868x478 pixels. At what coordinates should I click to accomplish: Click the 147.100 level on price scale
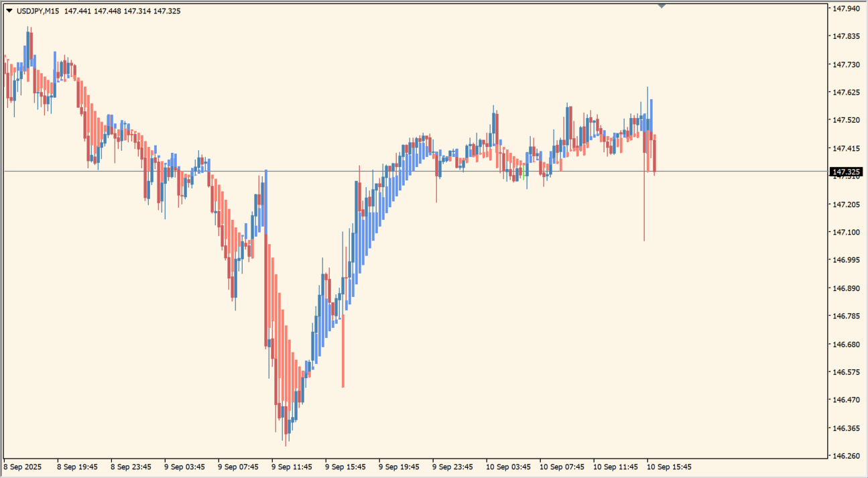click(845, 232)
